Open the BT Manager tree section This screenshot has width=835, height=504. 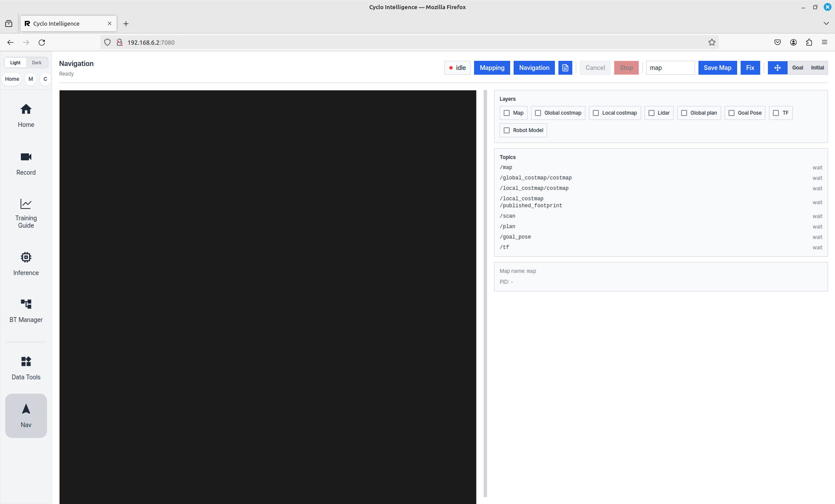tap(26, 311)
